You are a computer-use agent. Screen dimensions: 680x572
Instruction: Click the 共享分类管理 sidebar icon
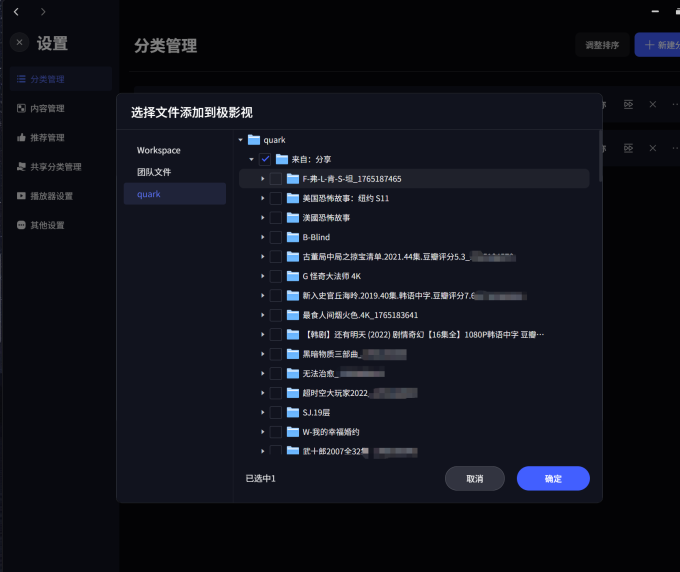click(x=21, y=167)
